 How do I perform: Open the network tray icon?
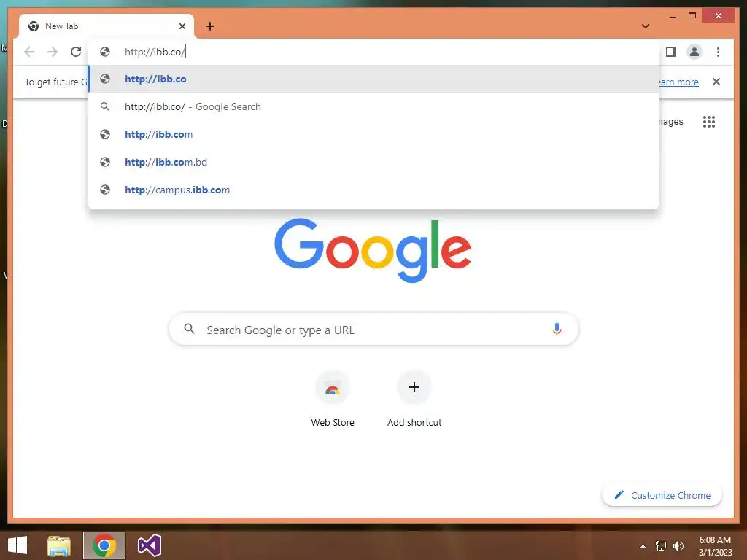pos(661,546)
